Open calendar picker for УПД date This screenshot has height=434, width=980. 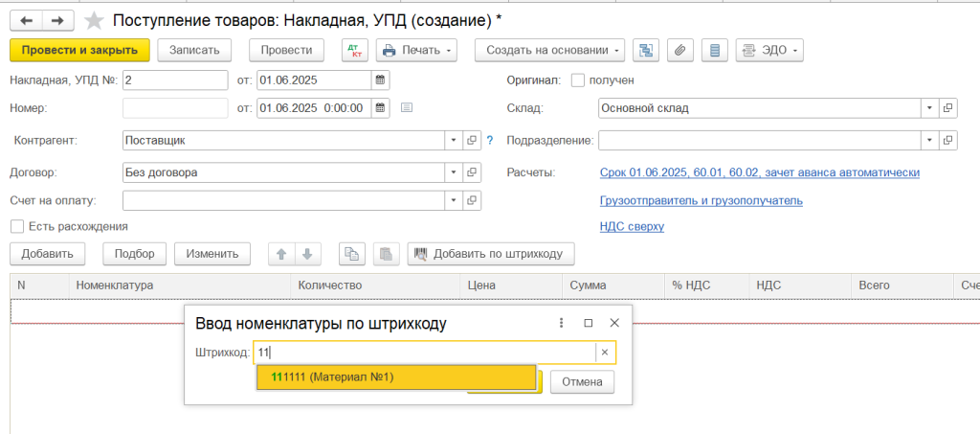click(x=380, y=80)
